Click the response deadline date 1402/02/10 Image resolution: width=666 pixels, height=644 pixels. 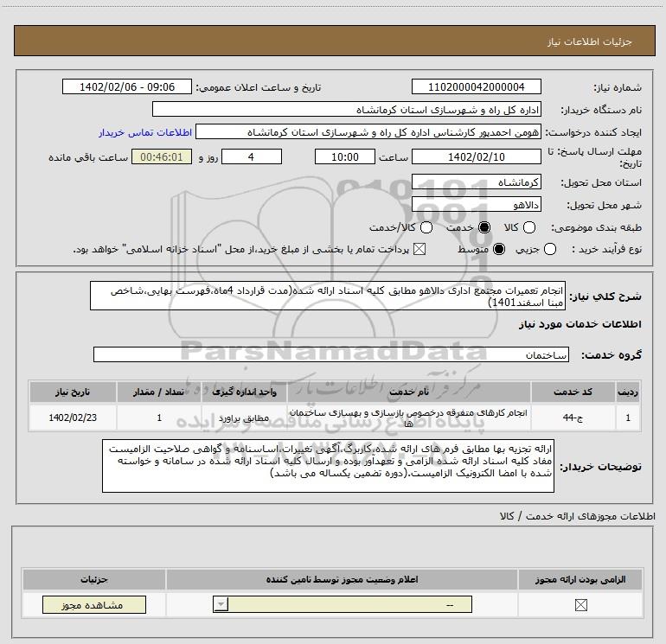pos(476,156)
